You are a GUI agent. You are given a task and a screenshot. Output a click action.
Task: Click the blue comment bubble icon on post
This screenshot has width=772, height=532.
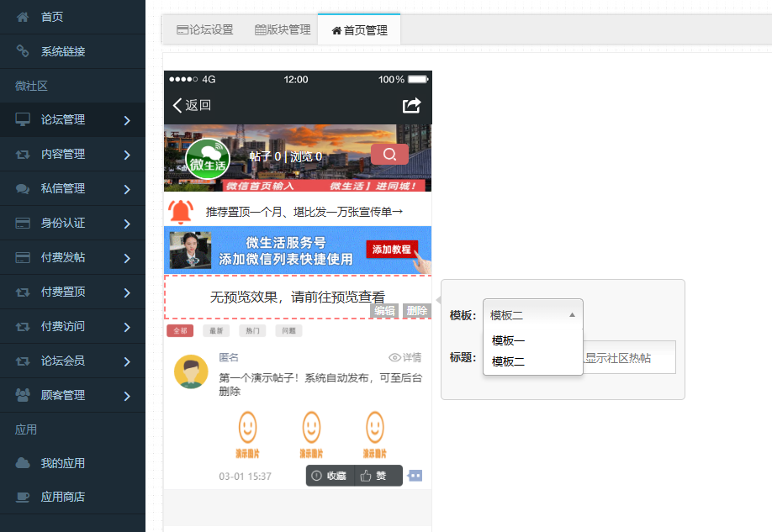pyautogui.click(x=415, y=476)
